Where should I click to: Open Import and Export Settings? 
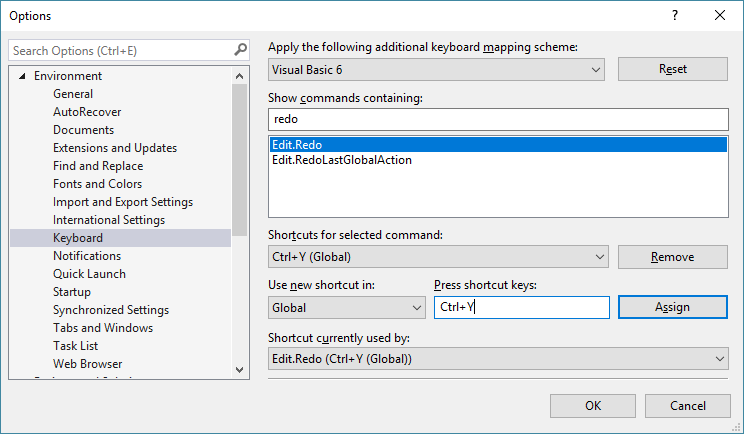(123, 202)
